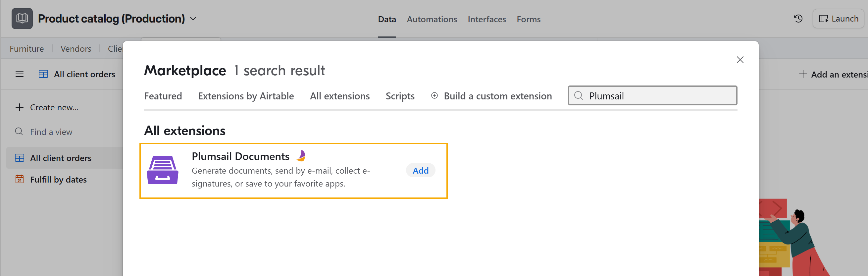The image size is (868, 276).
Task: Open the Interfaces tab
Action: pyautogui.click(x=486, y=19)
